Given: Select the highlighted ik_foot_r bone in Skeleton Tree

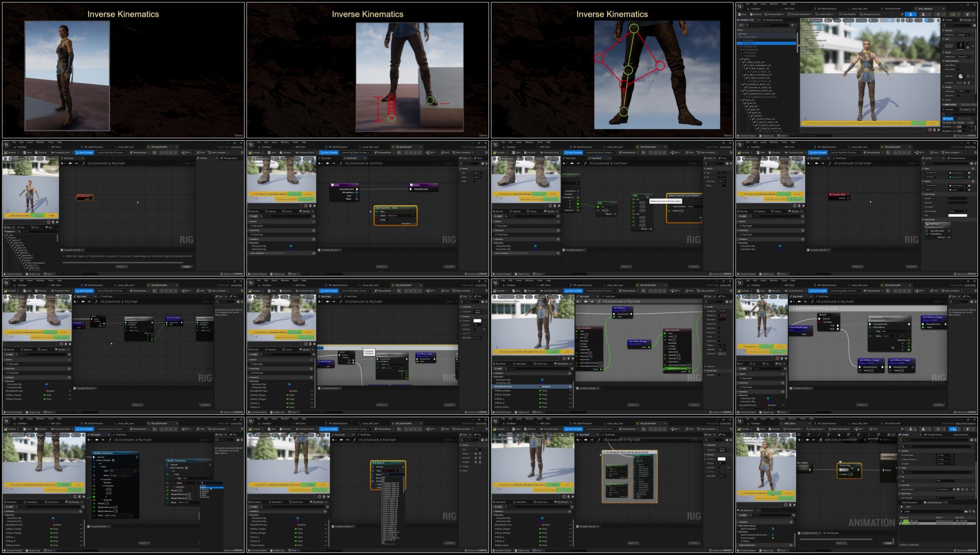Looking at the screenshot, I should [766, 43].
